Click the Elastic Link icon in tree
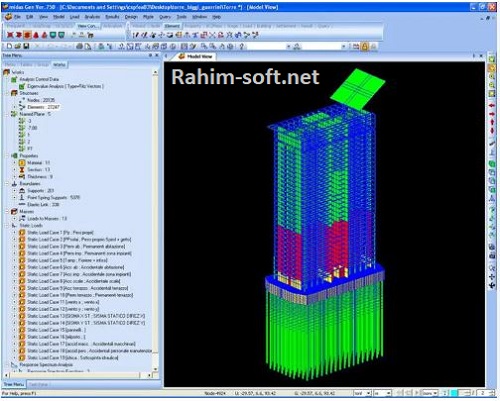Image resolution: width=500 pixels, height=401 pixels. coord(22,204)
